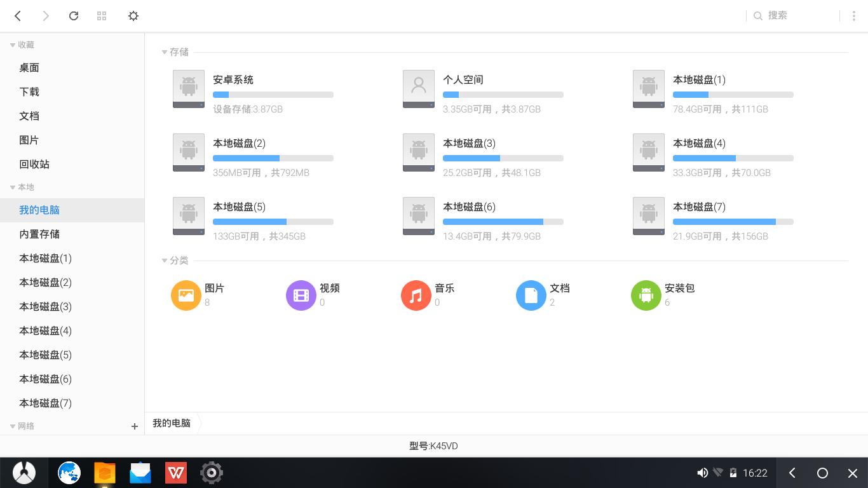Click the 本地磁盘(7) storage usage bar
Image resolution: width=868 pixels, height=488 pixels.
pos(733,222)
